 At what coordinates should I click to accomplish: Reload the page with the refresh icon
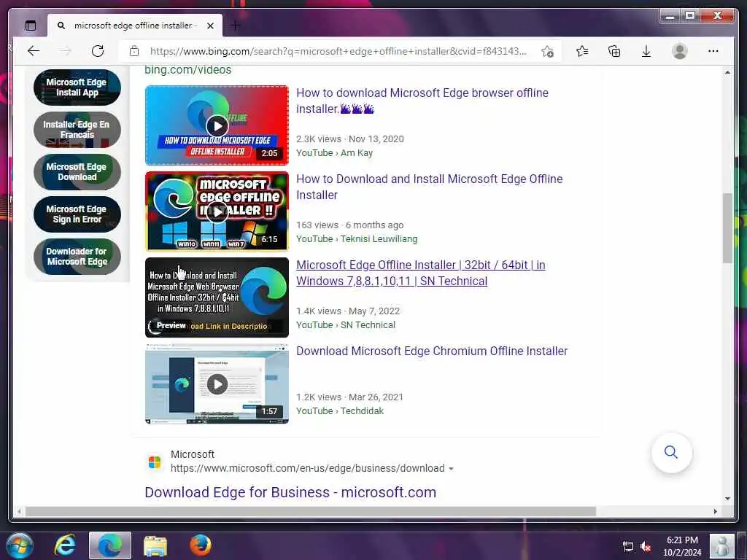(98, 51)
